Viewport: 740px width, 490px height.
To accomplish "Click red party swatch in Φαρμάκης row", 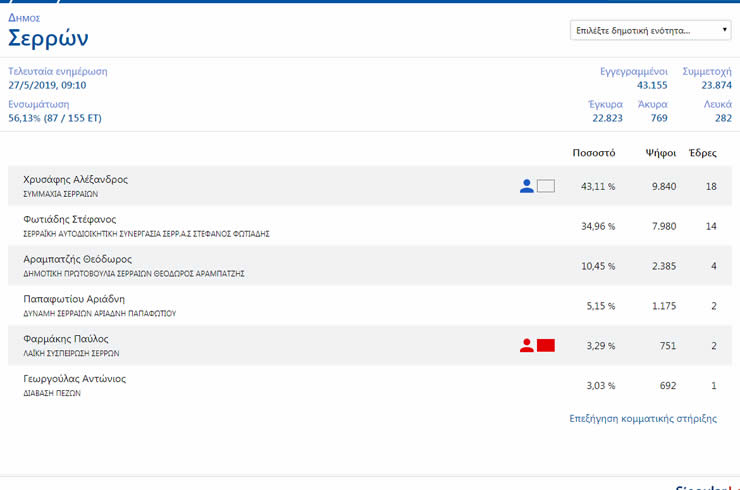I will point(545,346).
